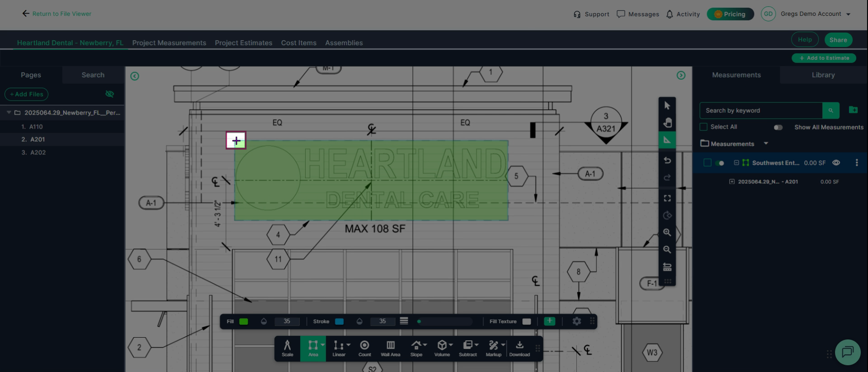Image resolution: width=868 pixels, height=372 pixels.
Task: Open the Cost Items tab
Action: (x=299, y=43)
